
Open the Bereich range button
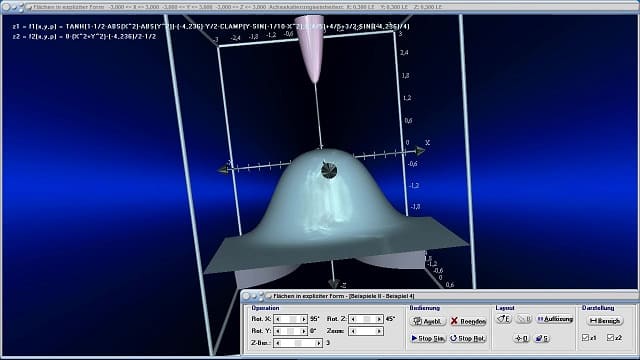click(x=605, y=321)
